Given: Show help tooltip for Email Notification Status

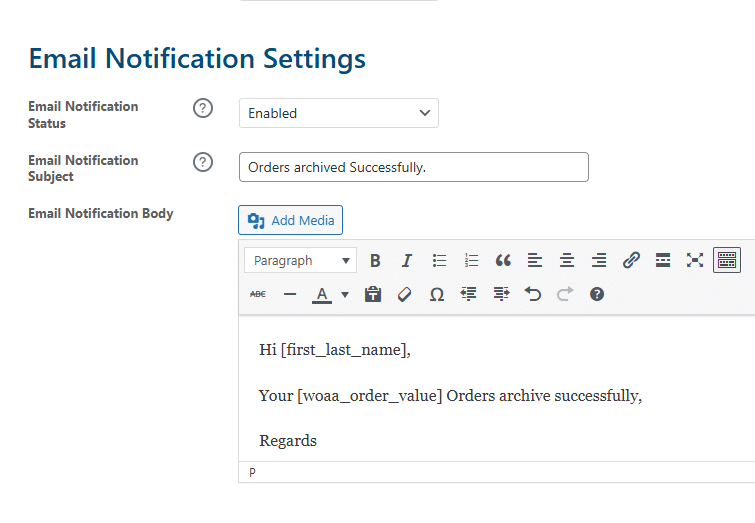Looking at the screenshot, I should (203, 108).
